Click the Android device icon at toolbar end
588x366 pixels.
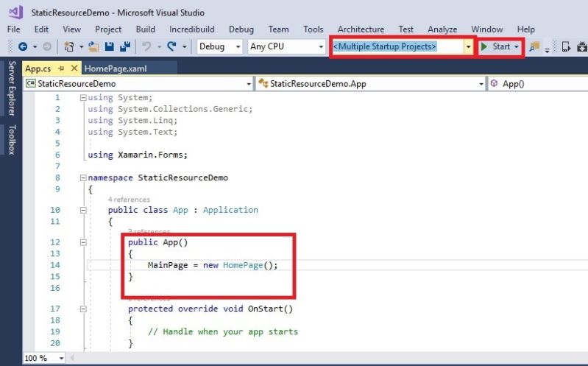tap(582, 46)
